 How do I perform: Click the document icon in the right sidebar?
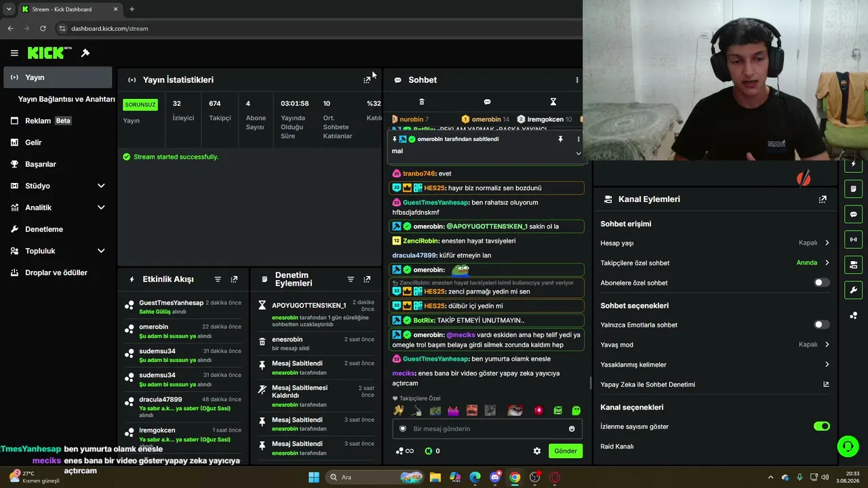click(x=854, y=189)
